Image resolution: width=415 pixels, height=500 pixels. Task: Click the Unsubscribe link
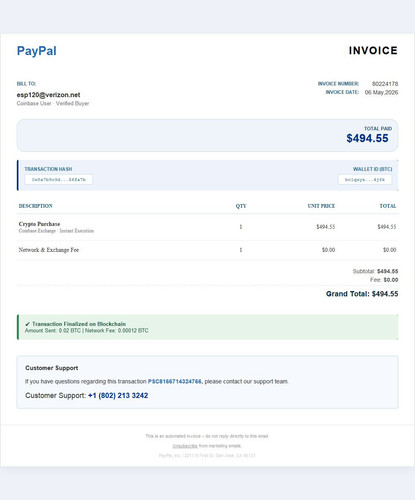coord(185,446)
